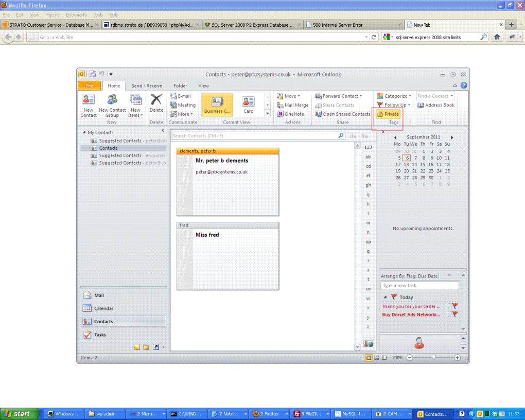
Task: Collapse the My Contacts group
Action: point(84,132)
